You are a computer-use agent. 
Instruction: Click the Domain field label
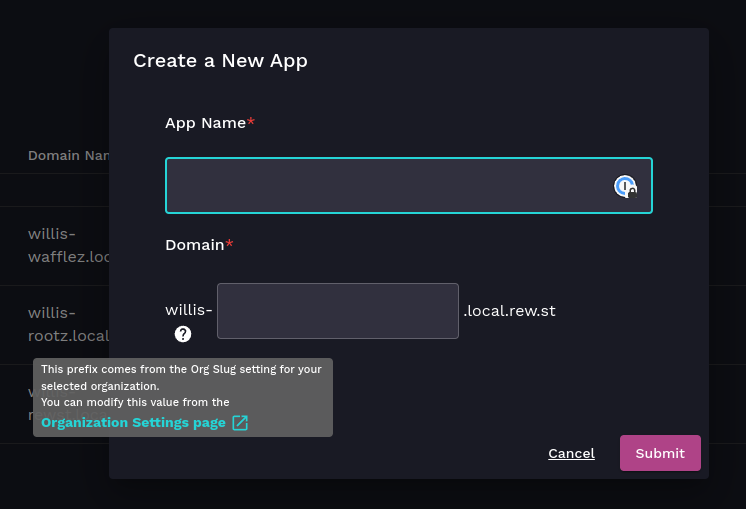(194, 245)
